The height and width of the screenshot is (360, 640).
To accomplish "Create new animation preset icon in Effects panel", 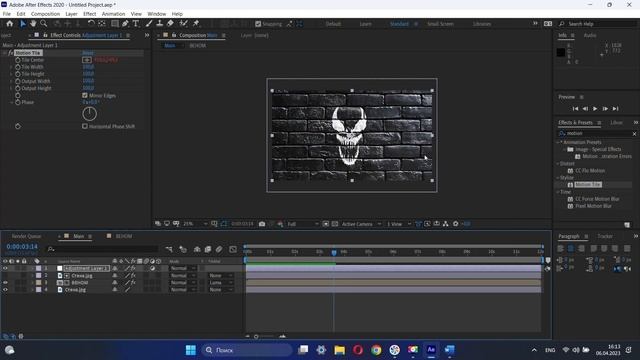I will tap(627, 225).
